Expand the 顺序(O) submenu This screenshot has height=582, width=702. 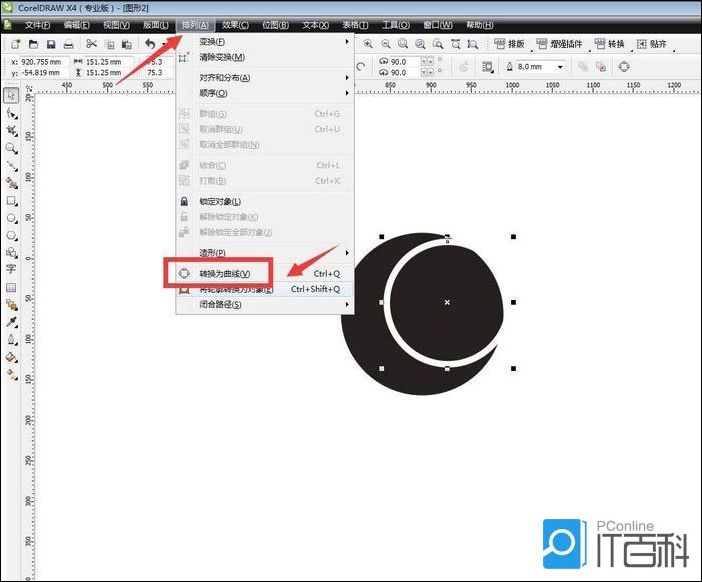[x=265, y=93]
